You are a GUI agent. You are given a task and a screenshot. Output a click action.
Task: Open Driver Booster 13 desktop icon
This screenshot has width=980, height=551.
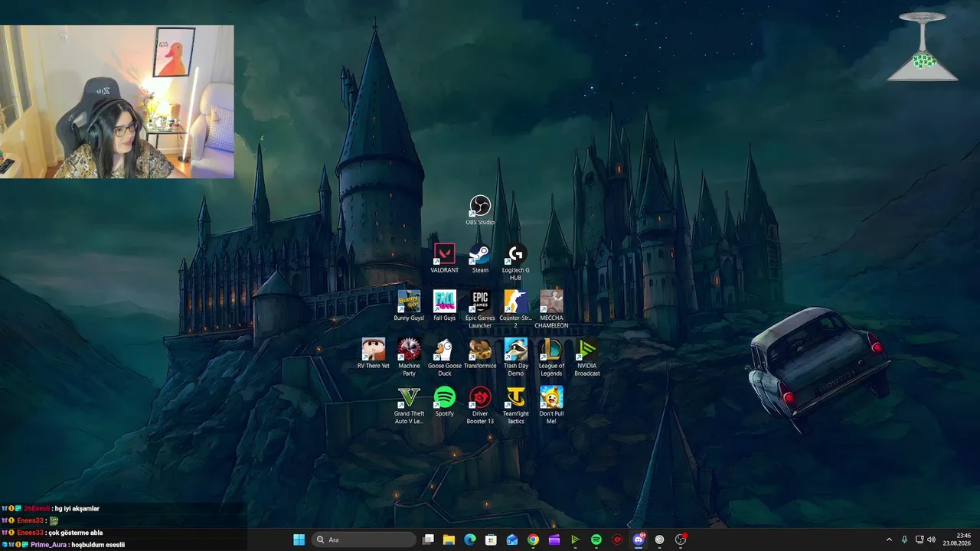point(480,405)
